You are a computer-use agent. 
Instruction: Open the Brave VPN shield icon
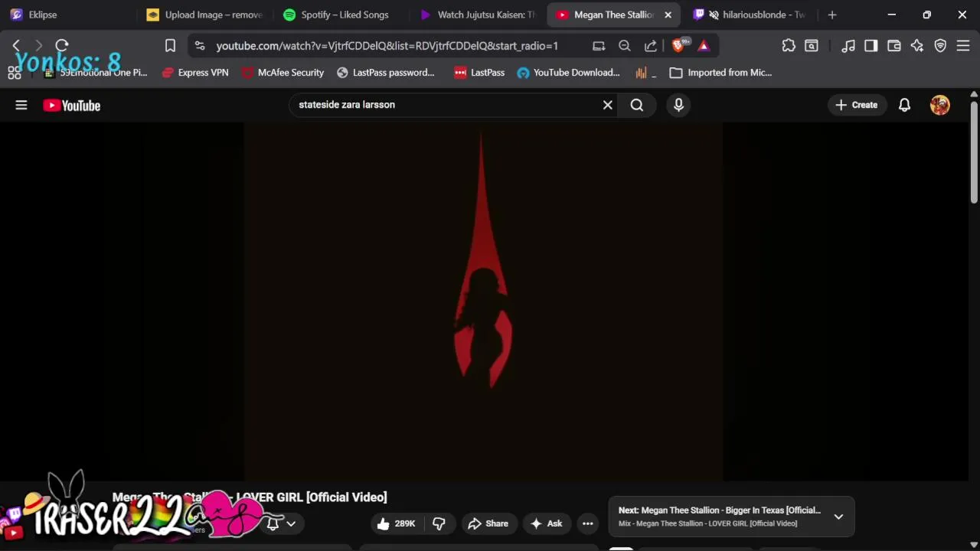940,46
